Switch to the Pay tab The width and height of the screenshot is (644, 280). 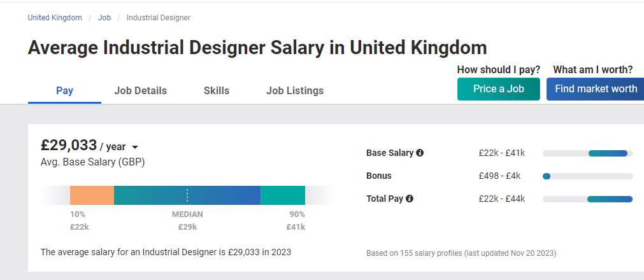point(64,91)
